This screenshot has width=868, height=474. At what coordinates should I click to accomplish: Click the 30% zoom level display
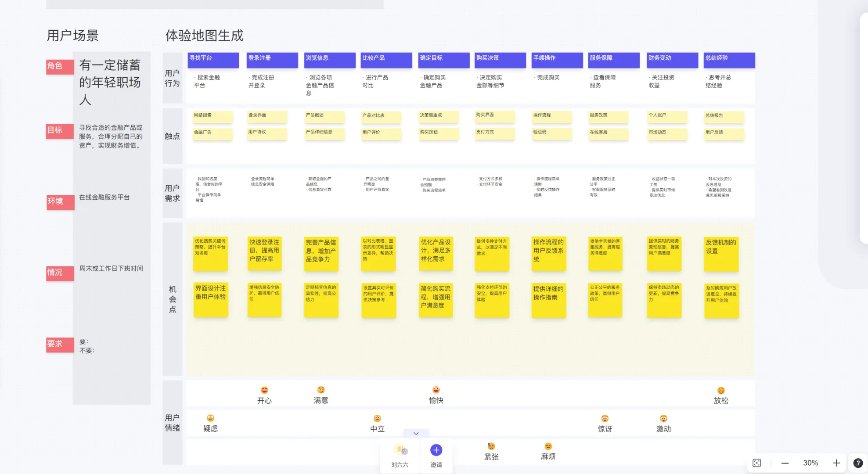810,463
